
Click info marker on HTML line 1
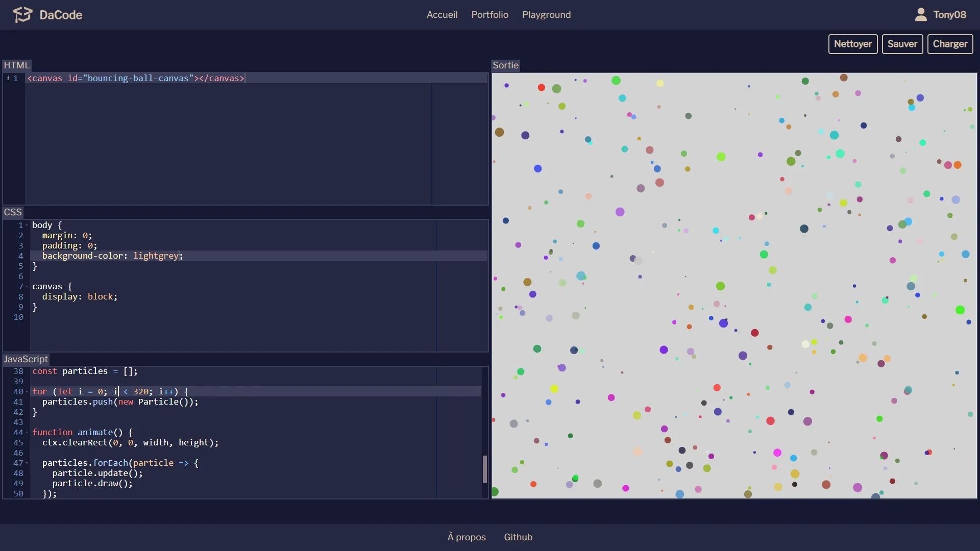pyautogui.click(x=8, y=78)
